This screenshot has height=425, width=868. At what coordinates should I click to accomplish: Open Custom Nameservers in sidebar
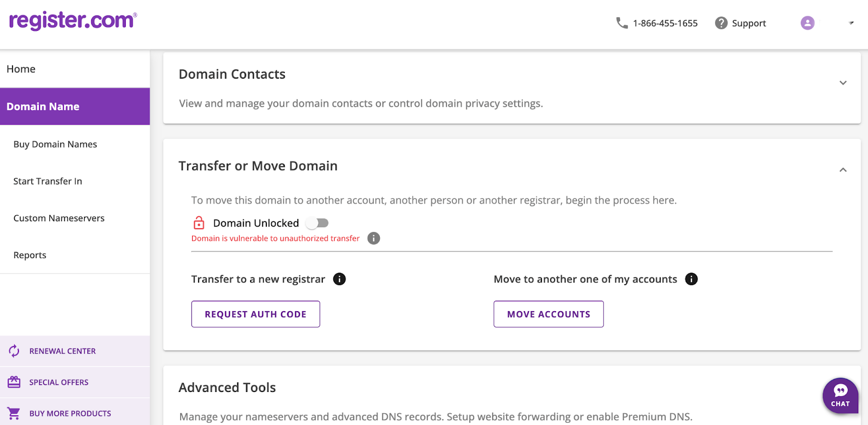point(59,218)
